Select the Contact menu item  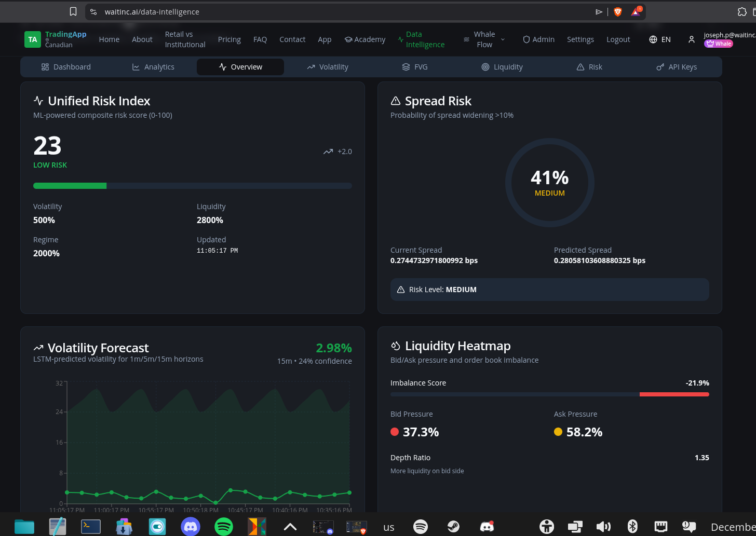pyautogui.click(x=292, y=39)
